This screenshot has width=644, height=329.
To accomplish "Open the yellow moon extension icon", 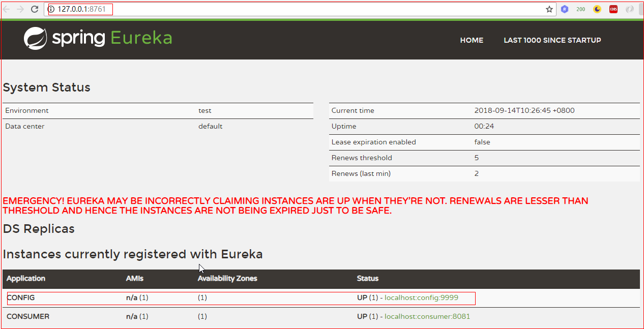I will pyautogui.click(x=597, y=9).
